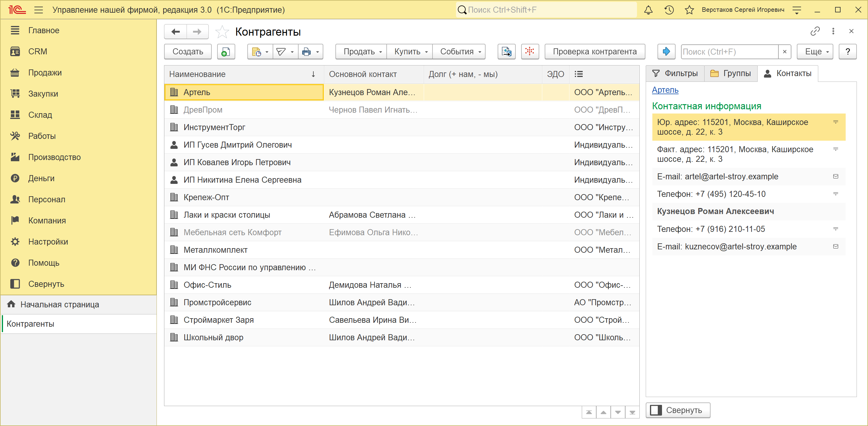Select the ИнструментТорг row
The width and height of the screenshot is (868, 426).
click(x=402, y=127)
